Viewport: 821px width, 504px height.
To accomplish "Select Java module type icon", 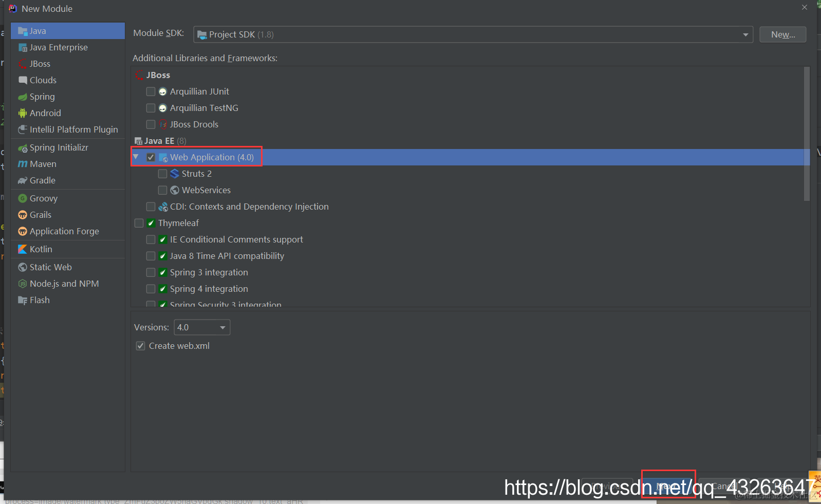I will (x=23, y=31).
